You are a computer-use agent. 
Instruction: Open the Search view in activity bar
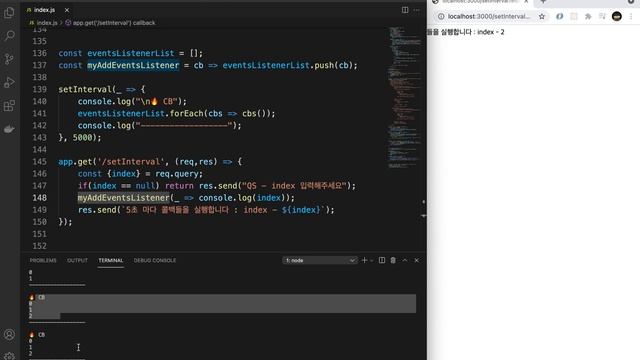coord(9,36)
